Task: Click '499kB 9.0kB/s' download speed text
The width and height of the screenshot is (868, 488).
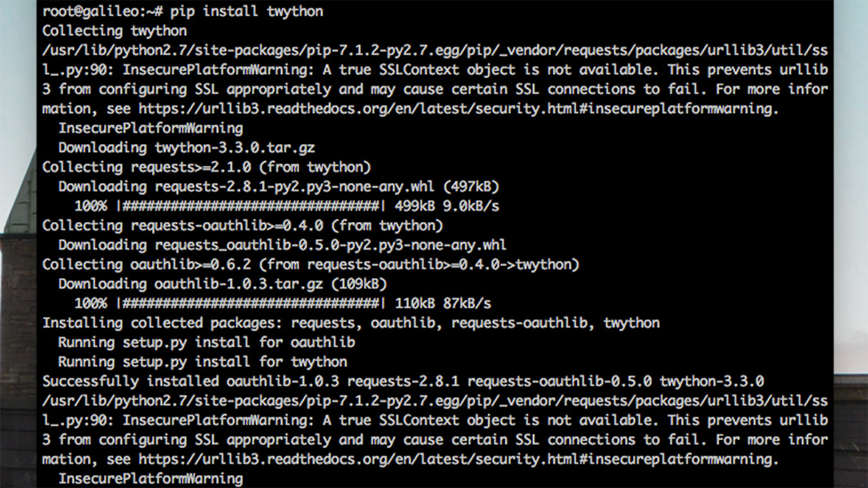Action: 447,206
